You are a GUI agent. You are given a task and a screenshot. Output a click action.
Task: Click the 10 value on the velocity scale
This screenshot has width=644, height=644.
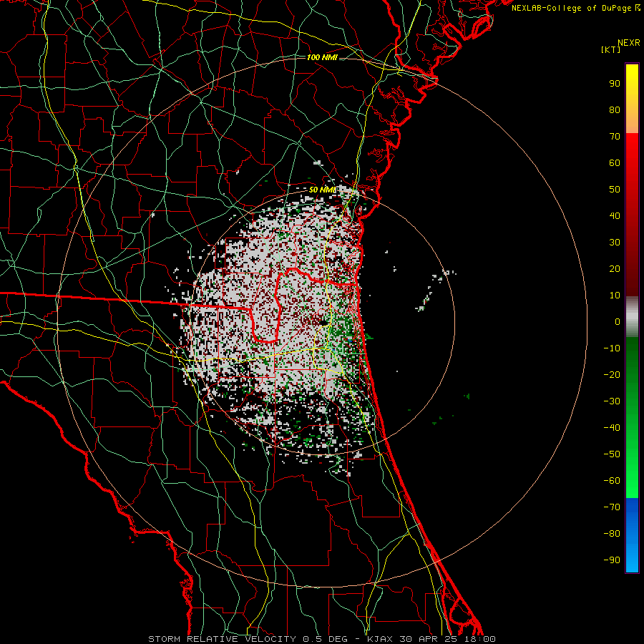(615, 296)
